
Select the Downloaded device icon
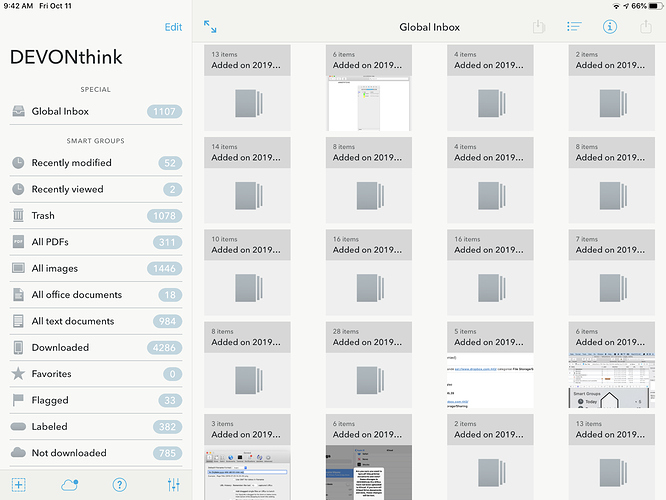[x=18, y=347]
